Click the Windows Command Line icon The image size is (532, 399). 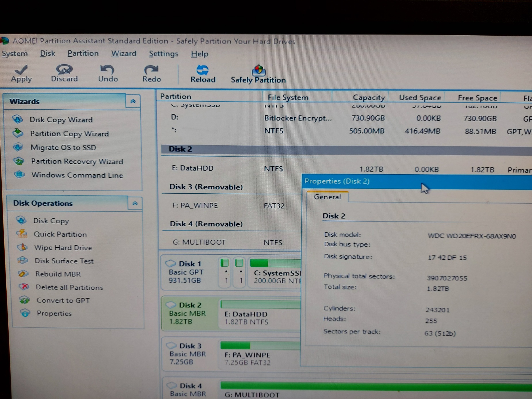(19, 174)
